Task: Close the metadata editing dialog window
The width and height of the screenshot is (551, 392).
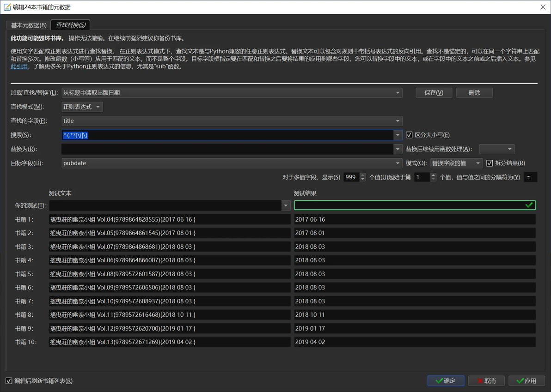Action: click(543, 7)
